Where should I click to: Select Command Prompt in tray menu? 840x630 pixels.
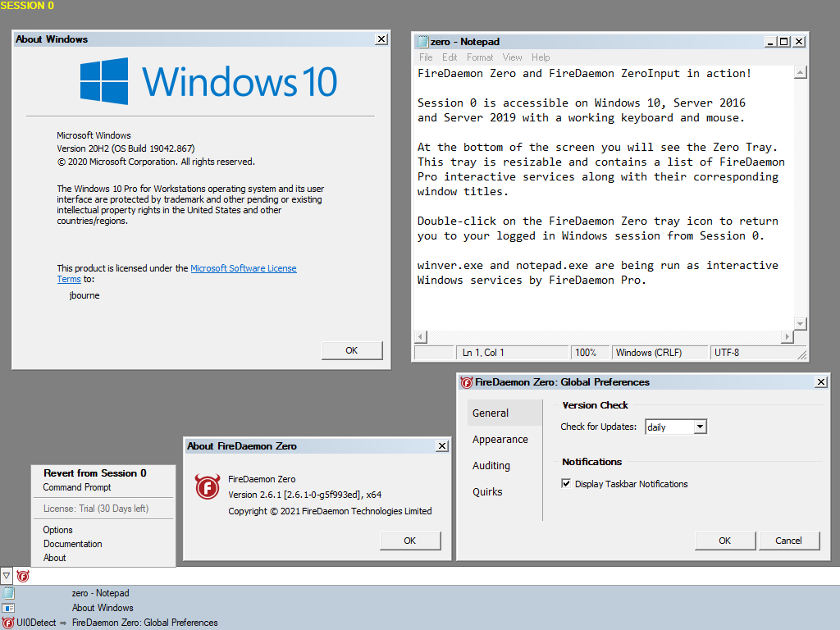pos(77,487)
